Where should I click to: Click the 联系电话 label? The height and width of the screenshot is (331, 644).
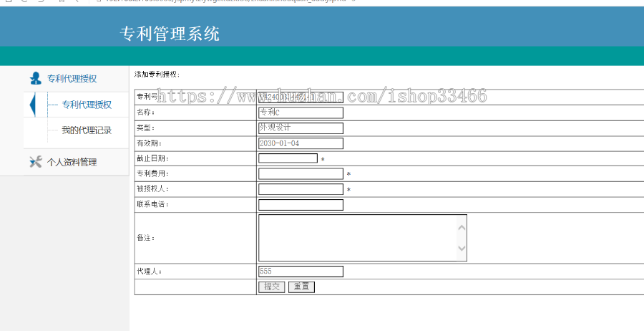(152, 204)
